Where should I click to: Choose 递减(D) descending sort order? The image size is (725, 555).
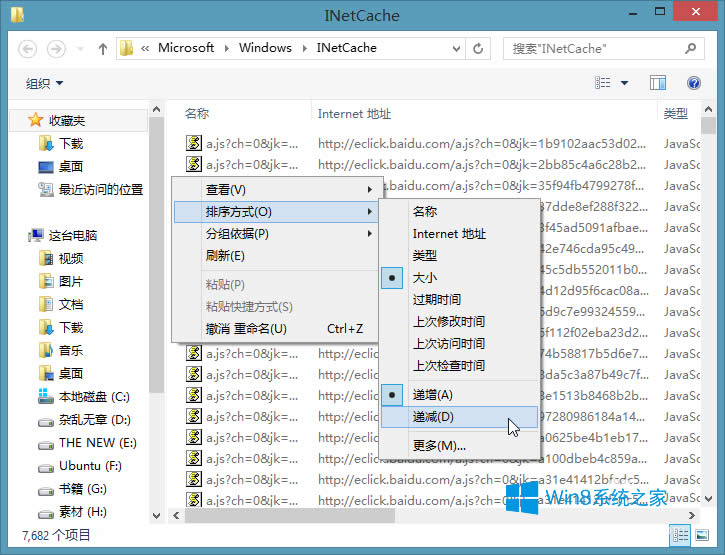[x=432, y=417]
